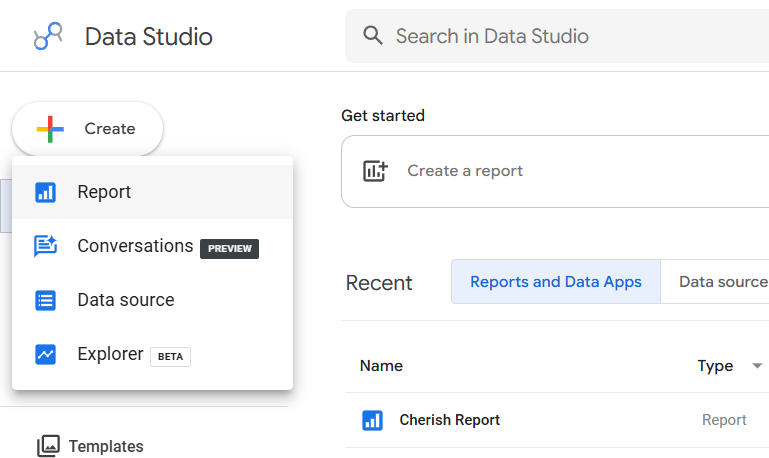This screenshot has height=458, width=769.
Task: Choose Conversations in the Create menu
Action: coord(153,246)
